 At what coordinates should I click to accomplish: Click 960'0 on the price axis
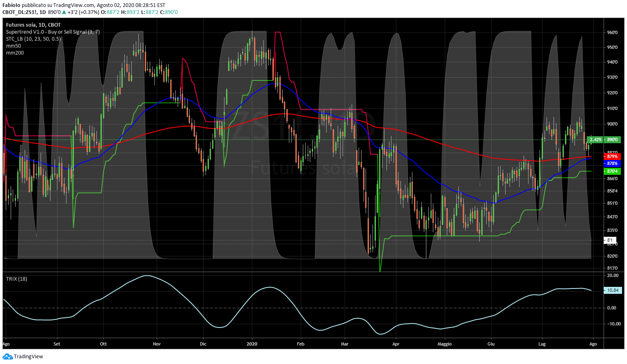[612, 32]
